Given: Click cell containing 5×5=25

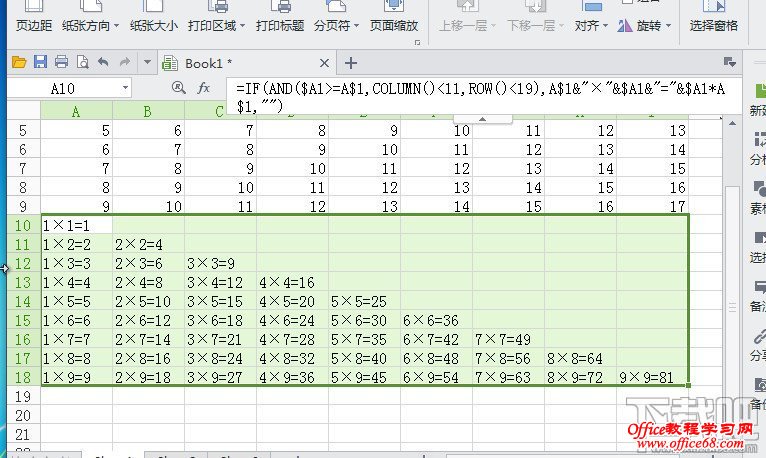Looking at the screenshot, I should pyautogui.click(x=364, y=301).
